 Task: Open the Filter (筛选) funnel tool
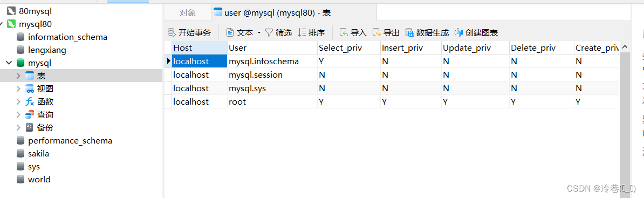tap(269, 32)
